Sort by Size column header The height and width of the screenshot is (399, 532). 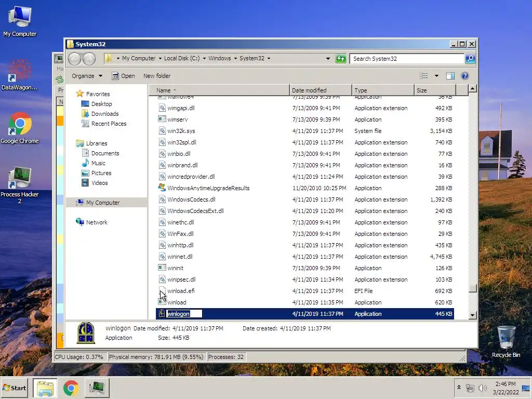pyautogui.click(x=435, y=90)
